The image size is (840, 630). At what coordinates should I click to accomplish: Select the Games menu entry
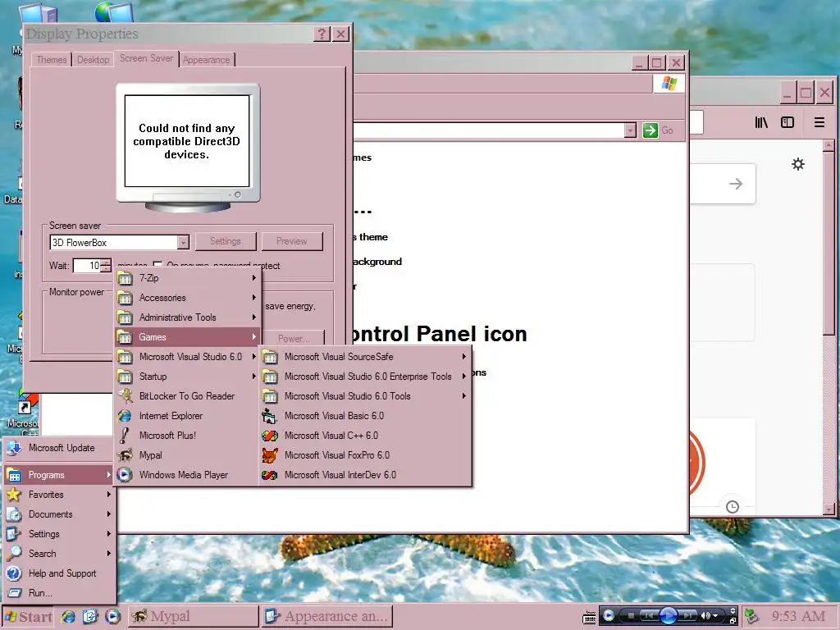click(x=187, y=337)
